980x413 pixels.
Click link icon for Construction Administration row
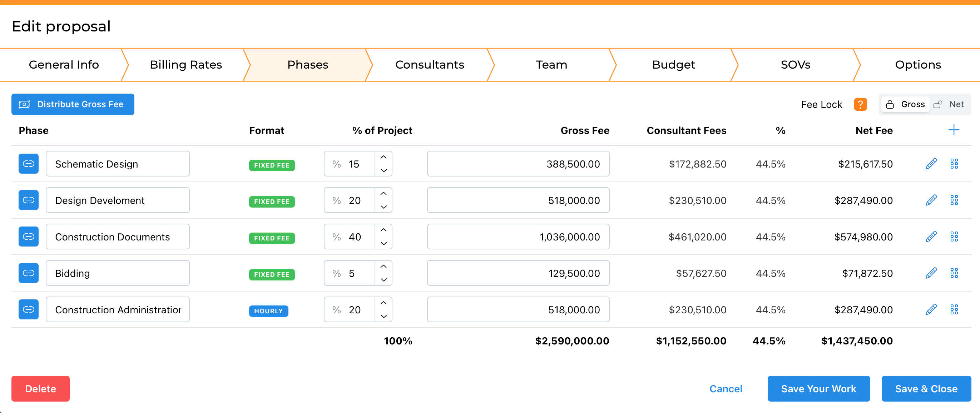tap(29, 309)
